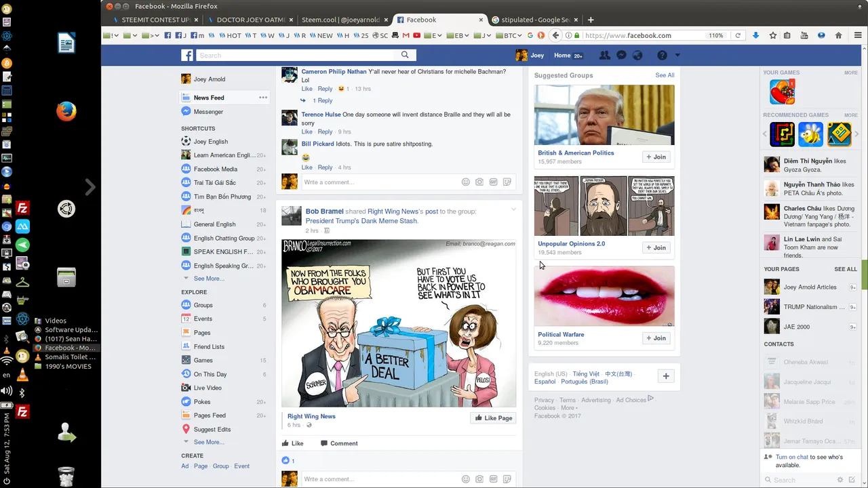The width and height of the screenshot is (868, 488).
Task: Bookmark this page with star icon
Action: [x=772, y=35]
